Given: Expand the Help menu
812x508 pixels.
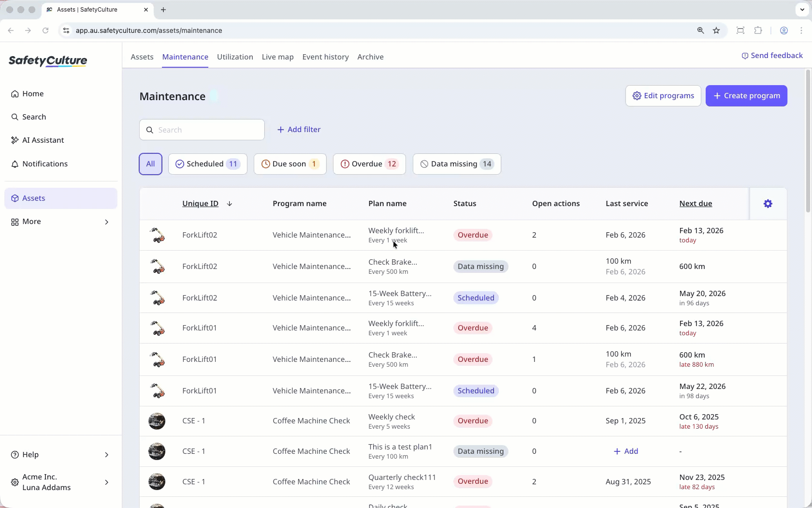Looking at the screenshot, I should pos(61,455).
